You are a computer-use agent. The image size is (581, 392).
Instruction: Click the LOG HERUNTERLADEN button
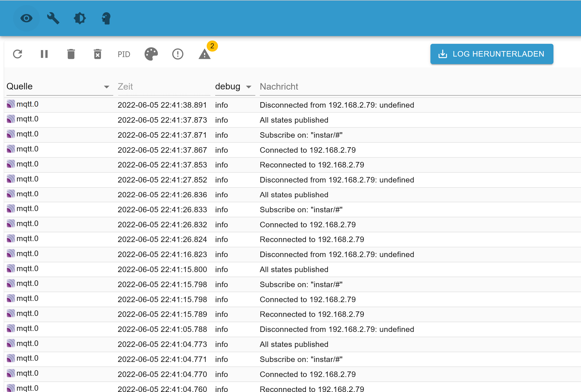coord(492,54)
